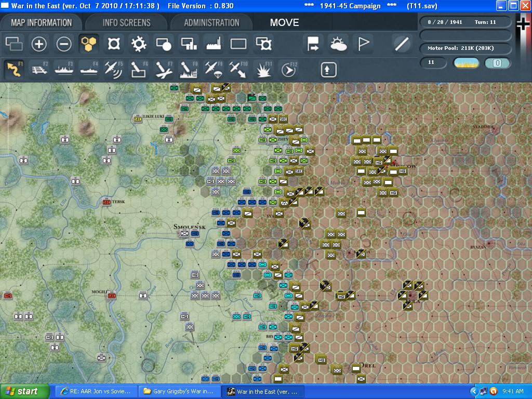Screen dimensions: 532x399
Task: Click the 9:41 AM system clock
Action: click(x=513, y=391)
